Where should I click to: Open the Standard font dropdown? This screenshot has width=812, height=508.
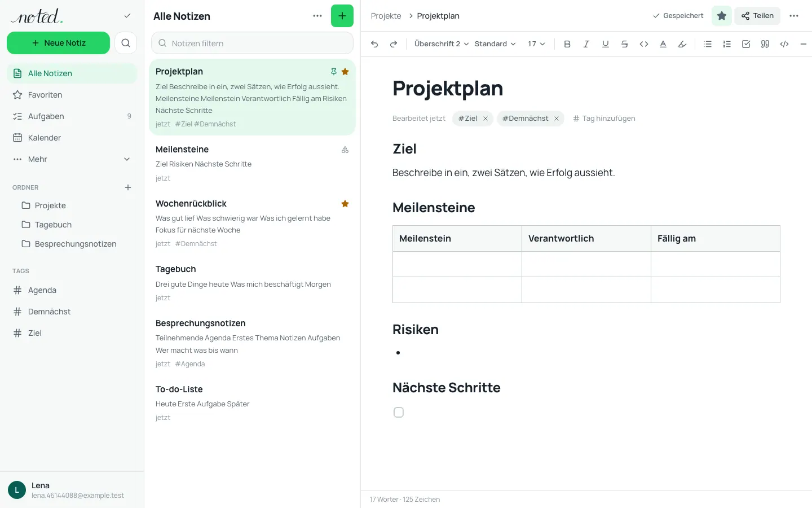tap(495, 44)
